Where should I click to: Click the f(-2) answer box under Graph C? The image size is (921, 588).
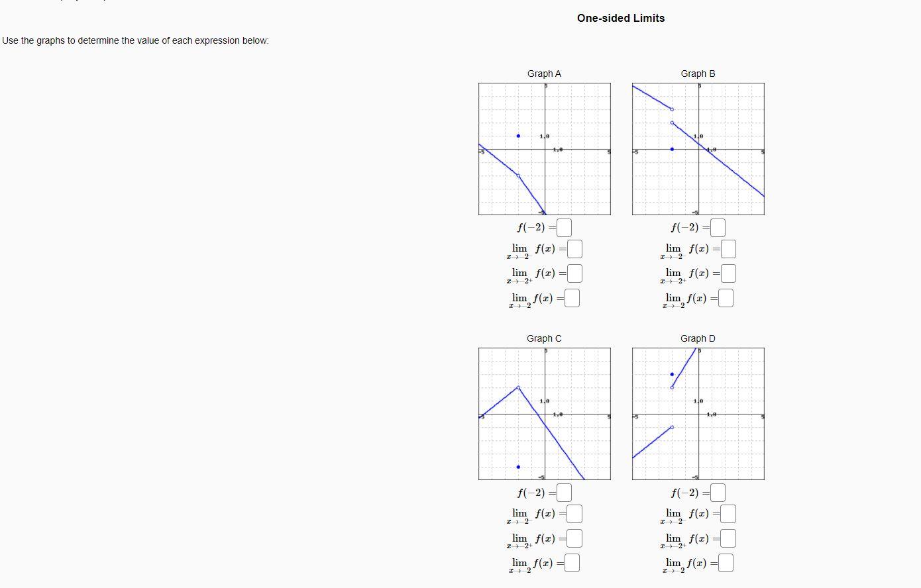[x=563, y=492]
